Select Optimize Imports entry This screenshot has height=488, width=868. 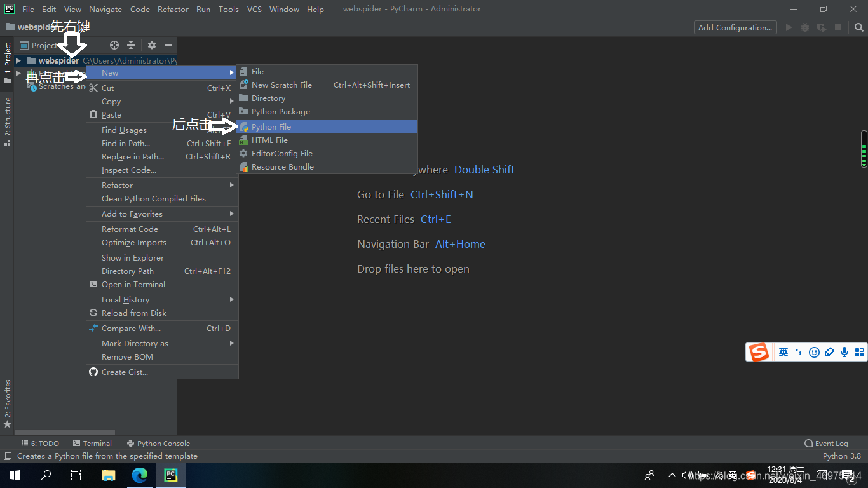point(162,242)
